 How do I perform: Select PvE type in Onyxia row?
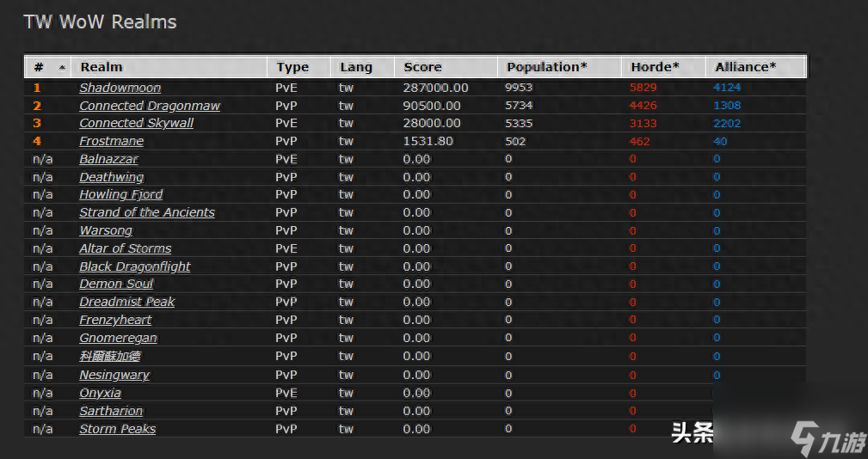click(x=286, y=393)
